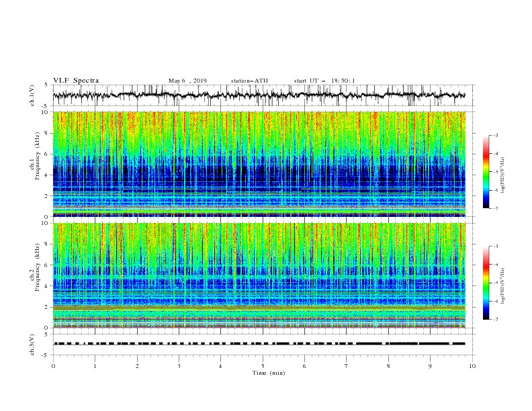Click the color scale bar beside ch.1 spectrogram
The image size is (532, 411).
tap(486, 172)
